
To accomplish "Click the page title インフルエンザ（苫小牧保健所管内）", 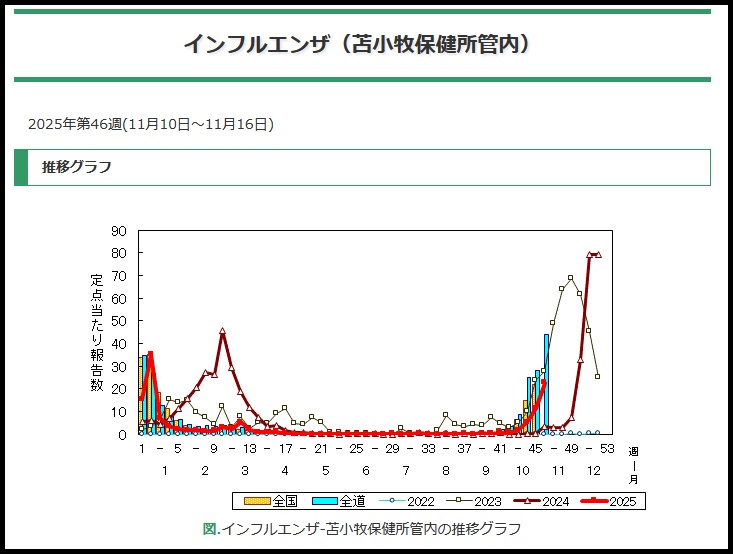I will click(x=357, y=45).
